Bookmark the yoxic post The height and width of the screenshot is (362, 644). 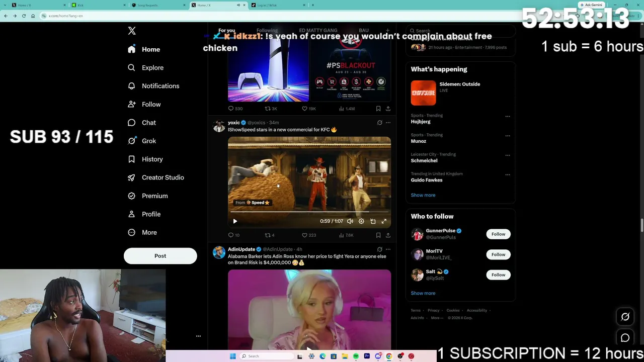click(x=378, y=235)
